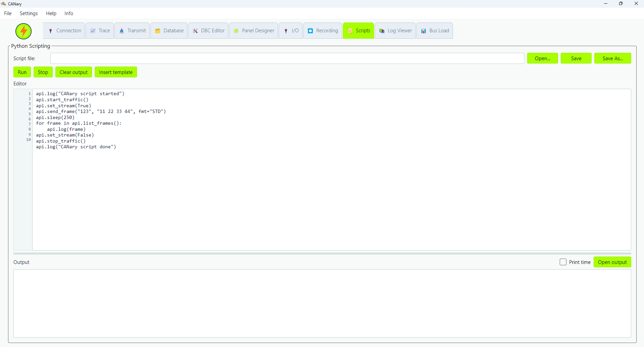
Task: Open the Help menu
Action: pyautogui.click(x=51, y=13)
